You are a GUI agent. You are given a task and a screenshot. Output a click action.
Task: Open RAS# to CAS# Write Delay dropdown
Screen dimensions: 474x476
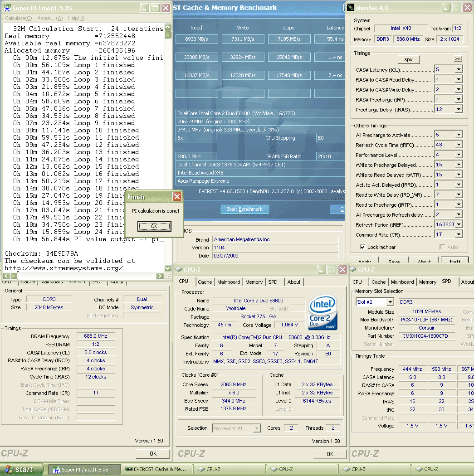coord(459,89)
